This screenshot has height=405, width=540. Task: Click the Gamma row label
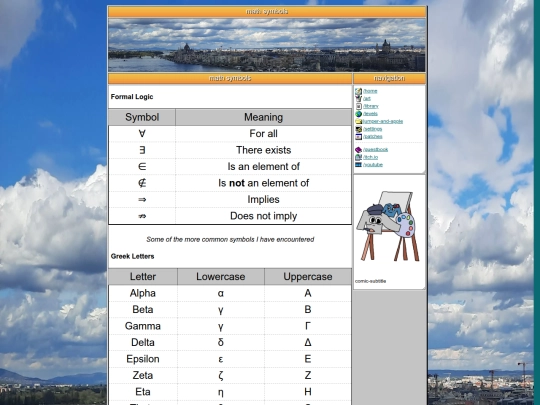[x=143, y=326]
